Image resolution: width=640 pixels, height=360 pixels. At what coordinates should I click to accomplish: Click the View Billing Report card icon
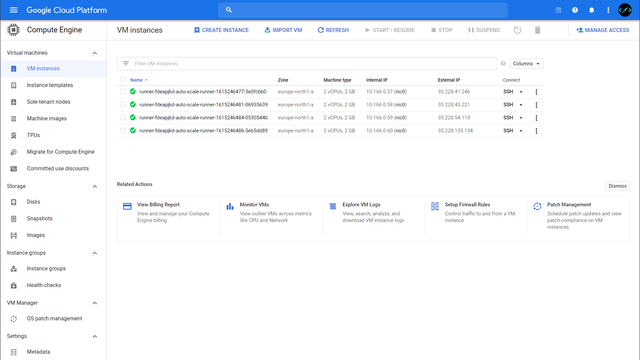coord(127,207)
